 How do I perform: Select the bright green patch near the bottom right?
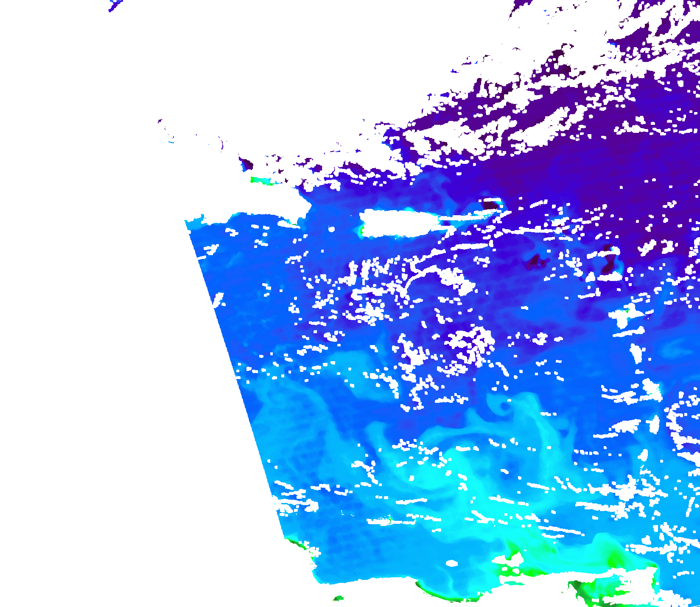[613, 559]
